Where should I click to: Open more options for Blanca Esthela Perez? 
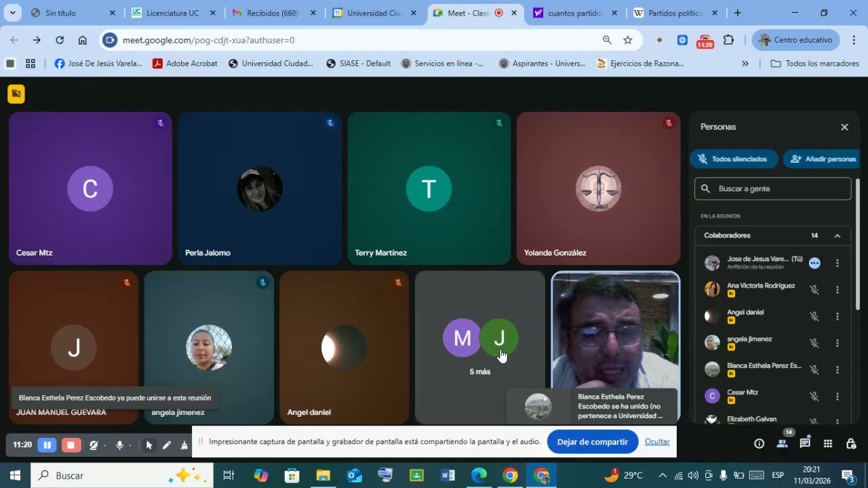[837, 370]
